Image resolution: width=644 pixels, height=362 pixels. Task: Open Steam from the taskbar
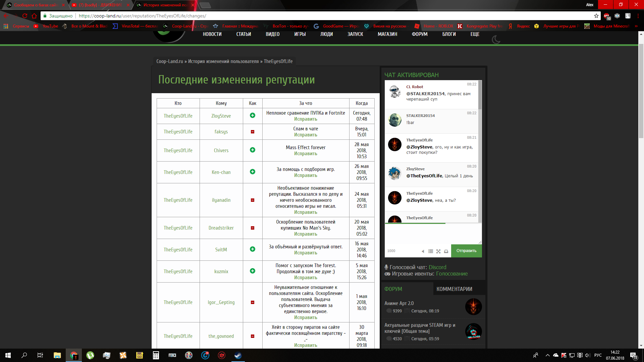coord(238,355)
